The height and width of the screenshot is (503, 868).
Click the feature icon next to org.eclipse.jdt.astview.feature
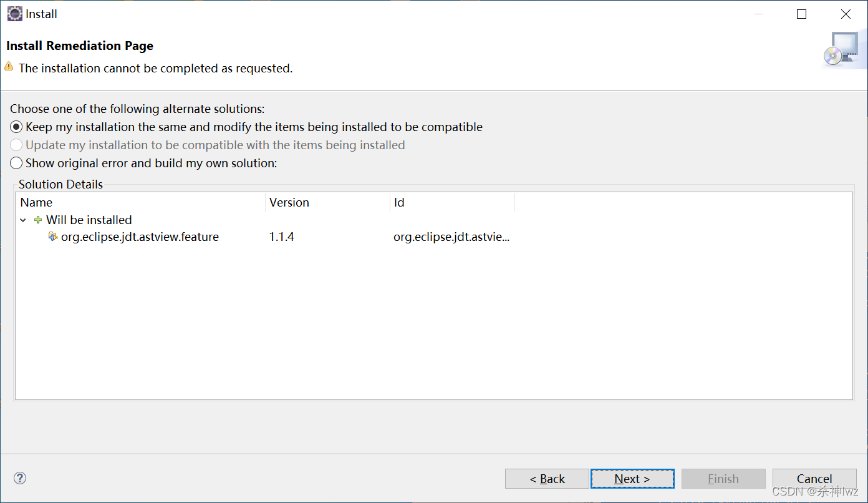53,237
